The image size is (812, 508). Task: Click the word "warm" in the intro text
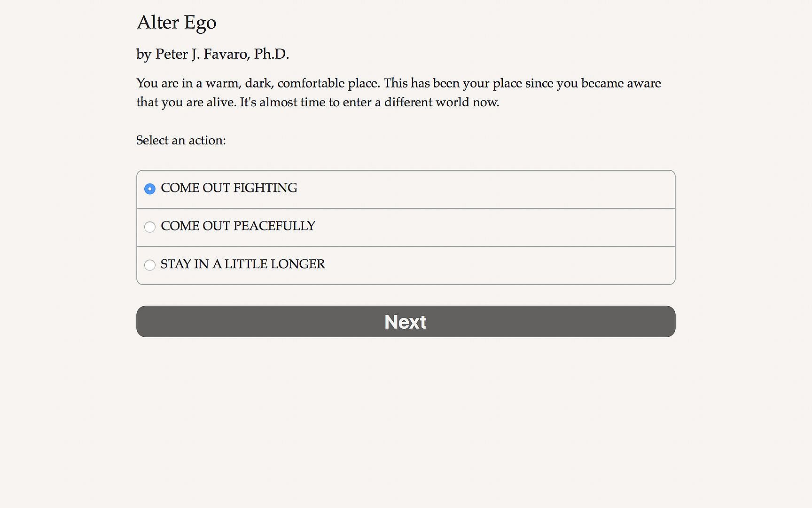[223, 83]
